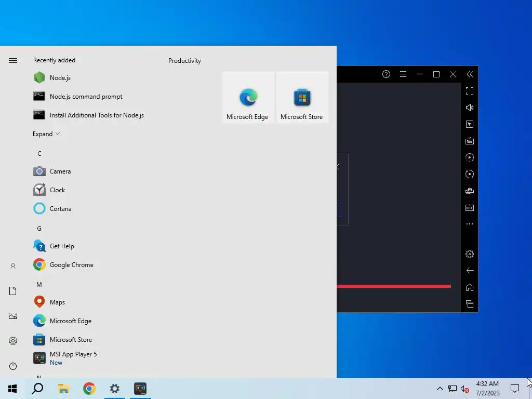Click the Recently added heading
Screen dimensions: 532x399
coord(54,60)
